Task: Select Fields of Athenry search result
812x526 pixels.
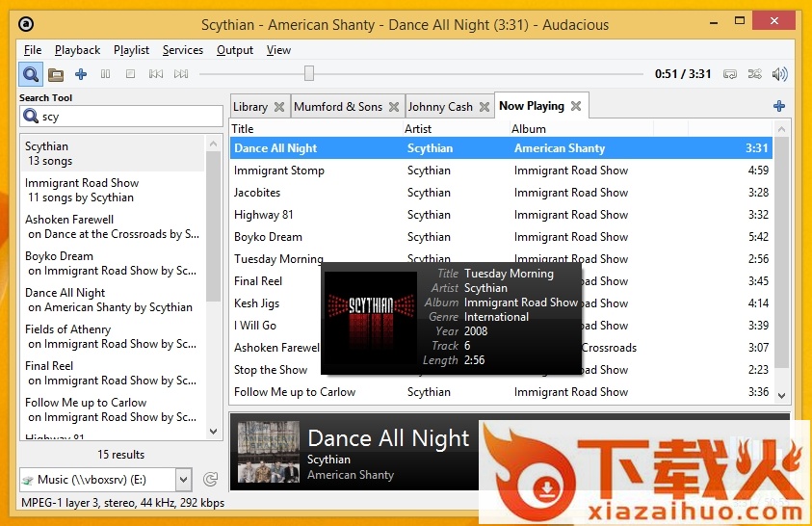Action: click(113, 336)
